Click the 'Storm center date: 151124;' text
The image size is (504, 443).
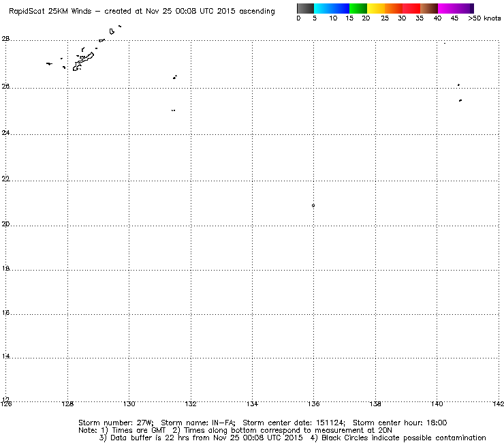point(294,423)
